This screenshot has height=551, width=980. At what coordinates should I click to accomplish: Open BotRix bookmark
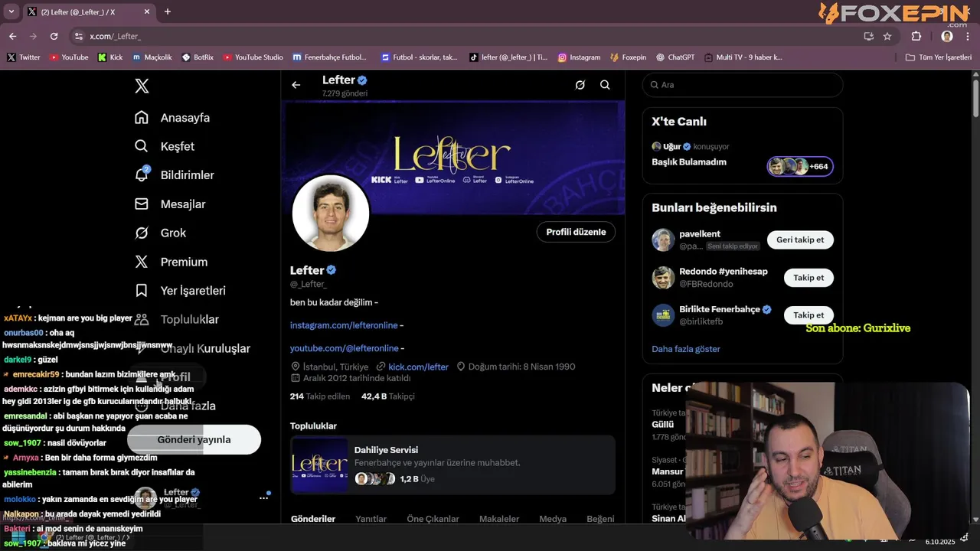point(198,57)
